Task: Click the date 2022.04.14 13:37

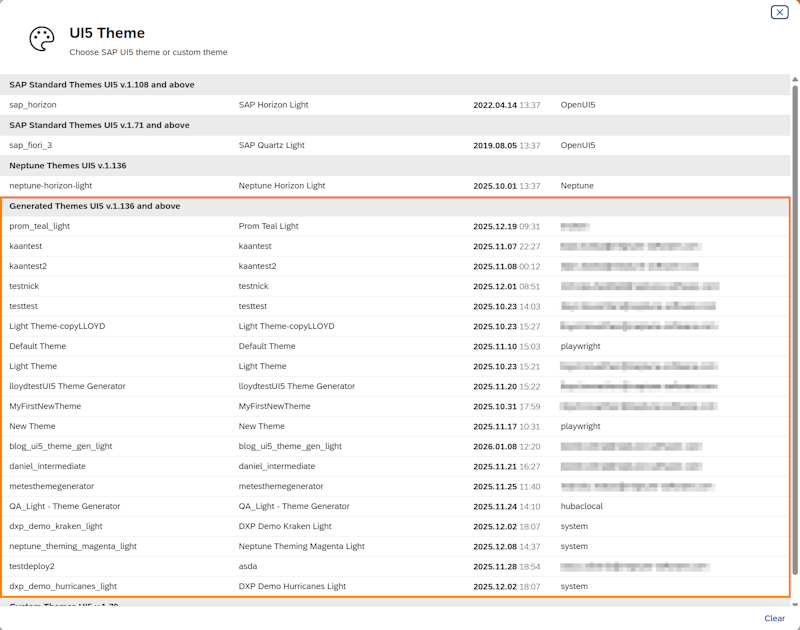Action: click(507, 105)
